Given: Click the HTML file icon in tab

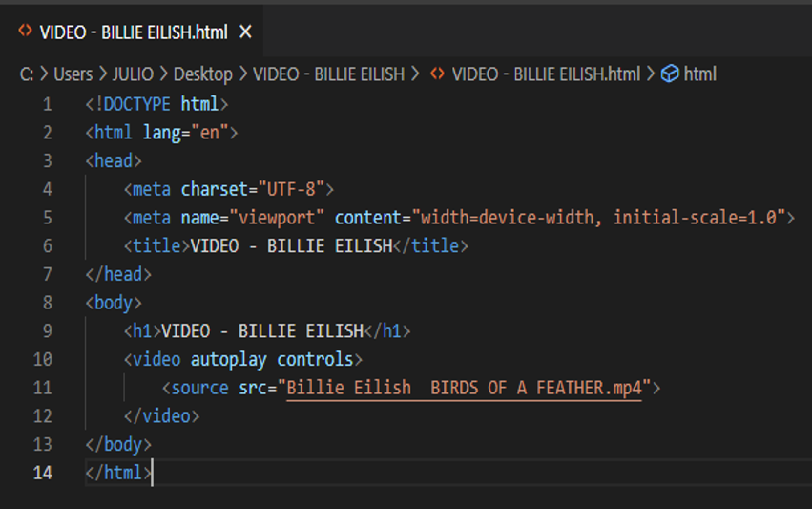Looking at the screenshot, I should pos(25,32).
